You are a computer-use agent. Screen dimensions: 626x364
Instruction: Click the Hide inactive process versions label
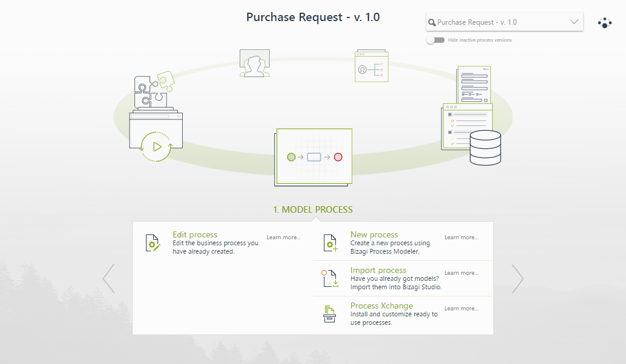click(x=479, y=40)
